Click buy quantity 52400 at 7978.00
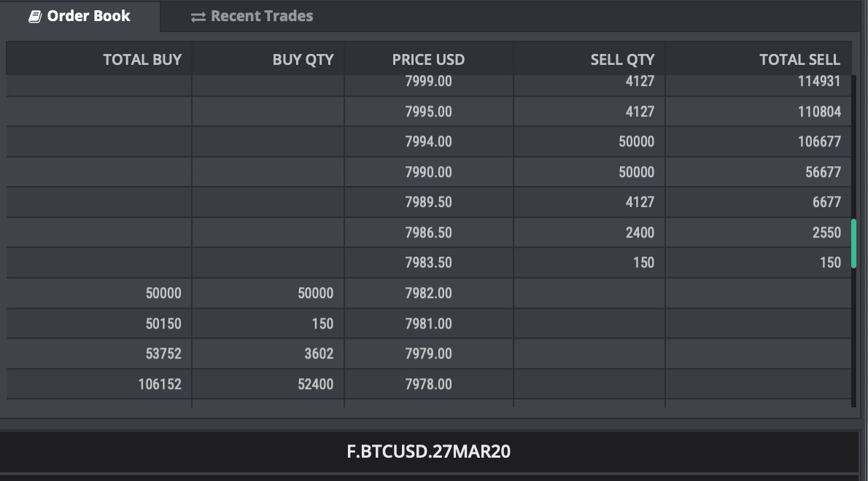 click(316, 384)
